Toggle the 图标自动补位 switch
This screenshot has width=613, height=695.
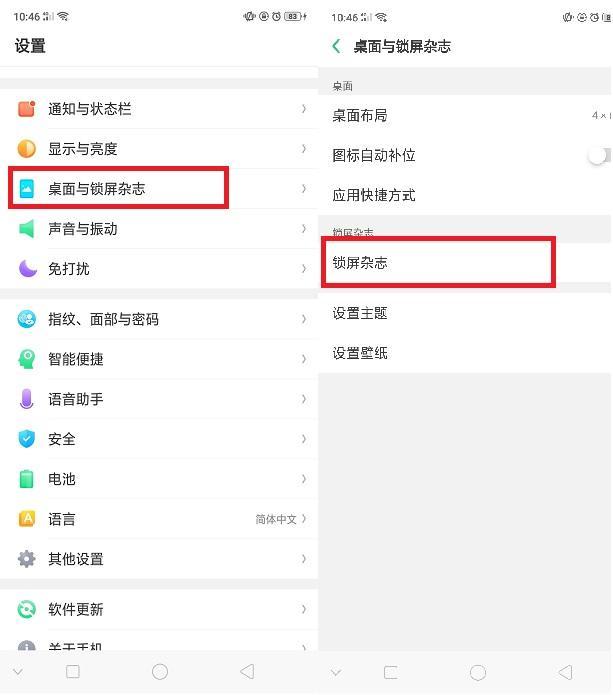(x=599, y=156)
